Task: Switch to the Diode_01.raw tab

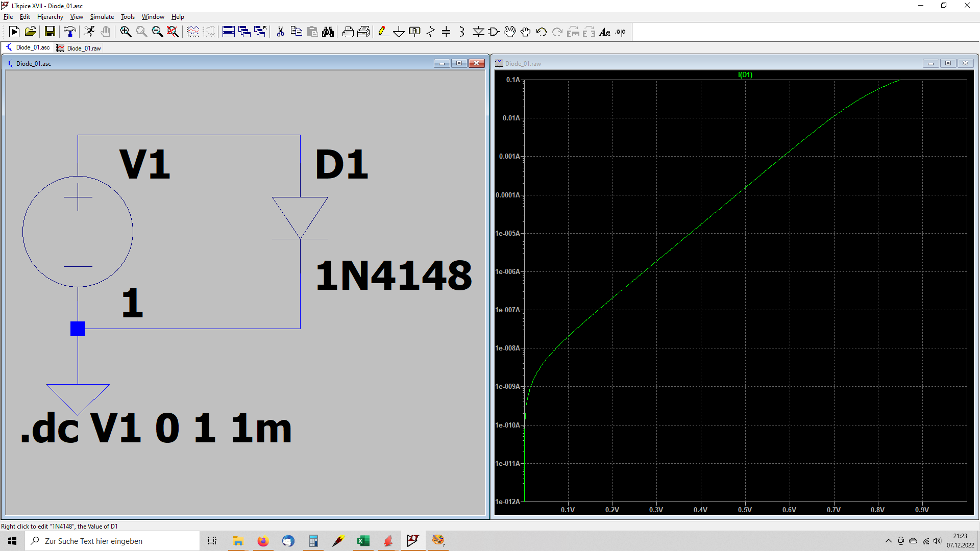Action: pos(79,48)
